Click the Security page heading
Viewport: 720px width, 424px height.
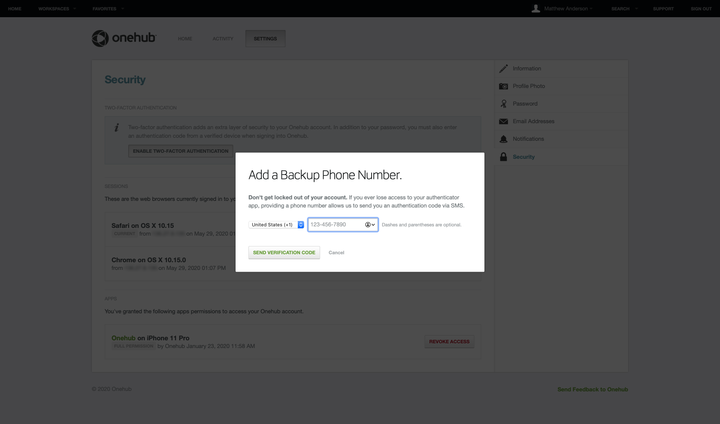[125, 79]
